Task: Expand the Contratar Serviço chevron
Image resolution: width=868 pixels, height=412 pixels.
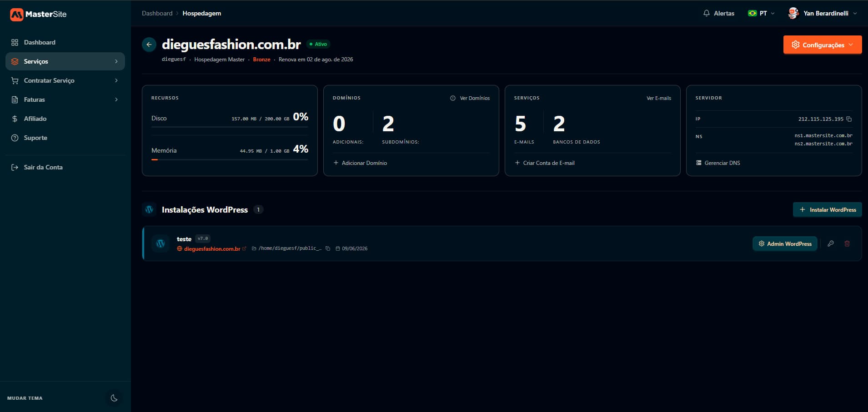Action: pos(116,80)
